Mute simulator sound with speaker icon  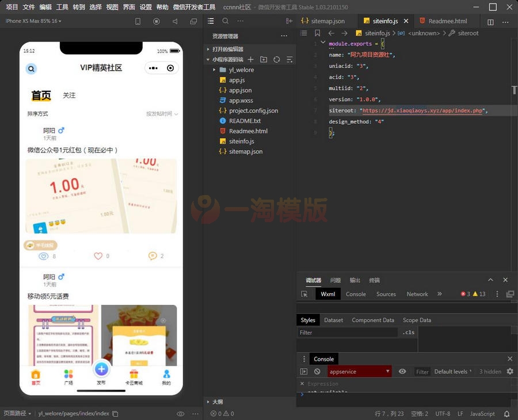(175, 21)
